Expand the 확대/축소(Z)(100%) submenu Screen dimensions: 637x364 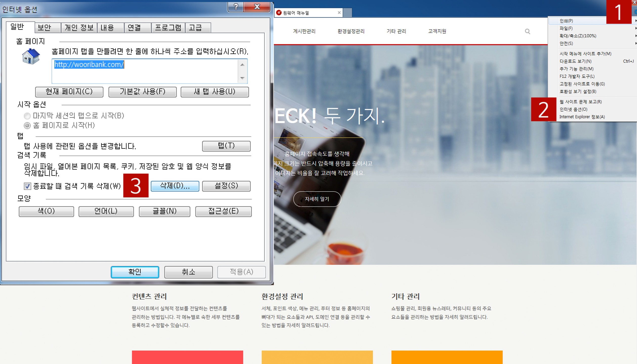592,36
